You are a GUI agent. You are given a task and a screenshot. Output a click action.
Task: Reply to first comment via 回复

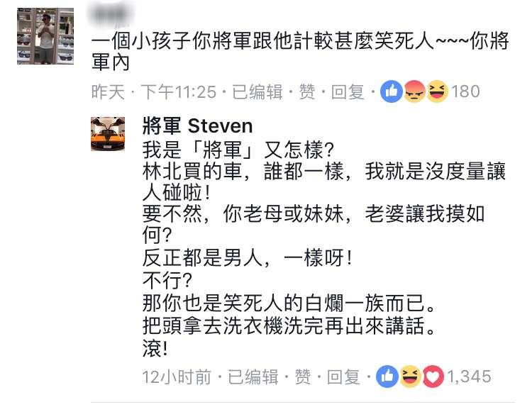pyautogui.click(x=348, y=92)
